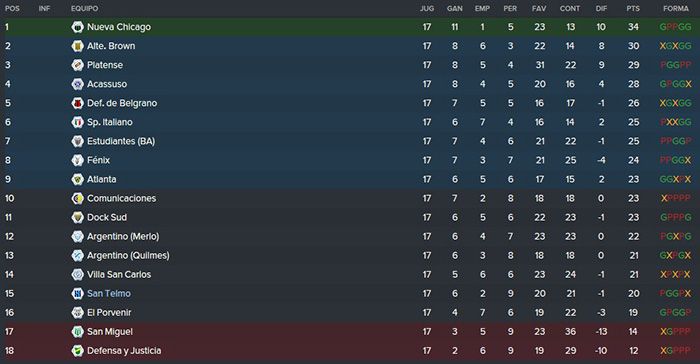Click the Alte. Brown club badge icon

tap(78, 46)
